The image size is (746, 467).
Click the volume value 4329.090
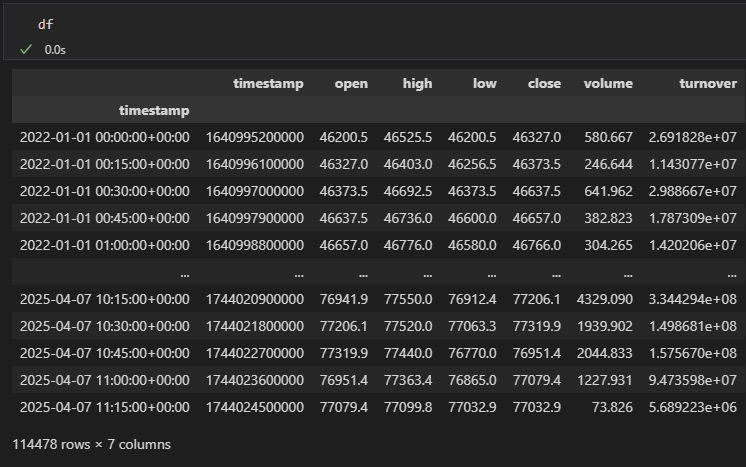[x=605, y=299]
